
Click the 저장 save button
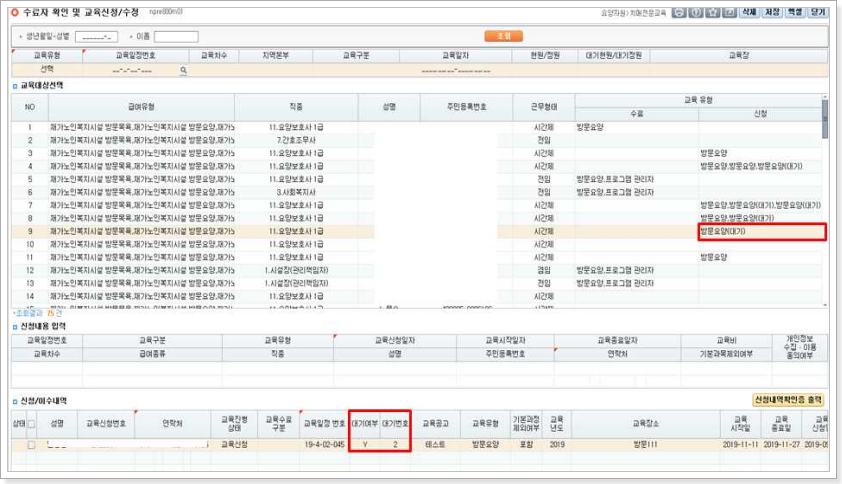pyautogui.click(x=772, y=12)
